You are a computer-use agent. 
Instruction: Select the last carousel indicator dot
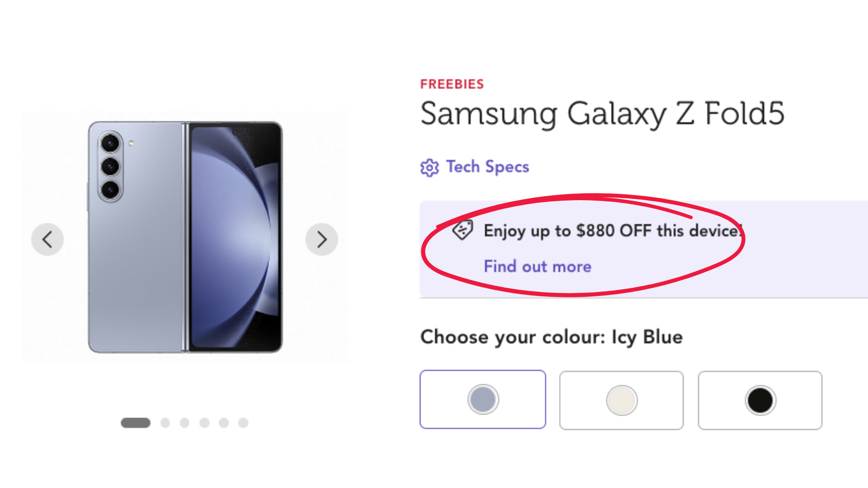(243, 423)
